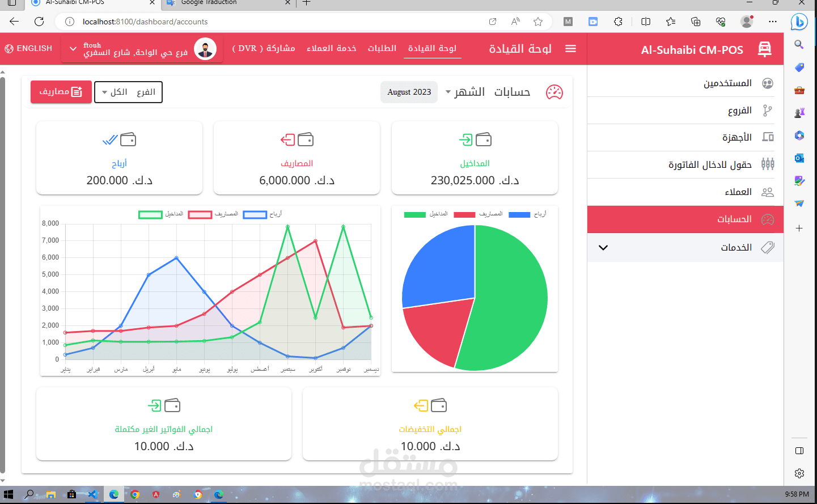817x504 pixels.
Task: Open المستخدمين in the sidebar
Action: click(685, 83)
